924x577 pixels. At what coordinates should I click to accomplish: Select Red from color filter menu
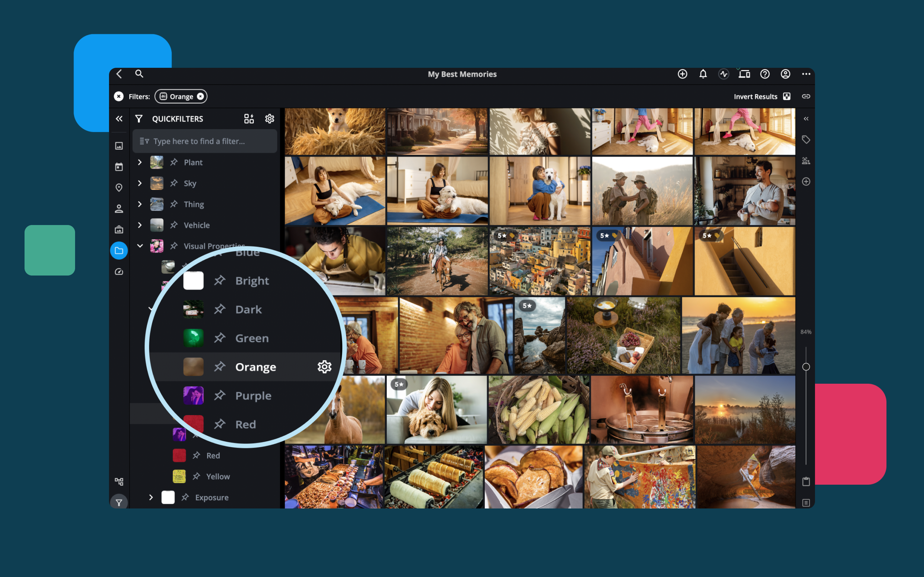245,424
